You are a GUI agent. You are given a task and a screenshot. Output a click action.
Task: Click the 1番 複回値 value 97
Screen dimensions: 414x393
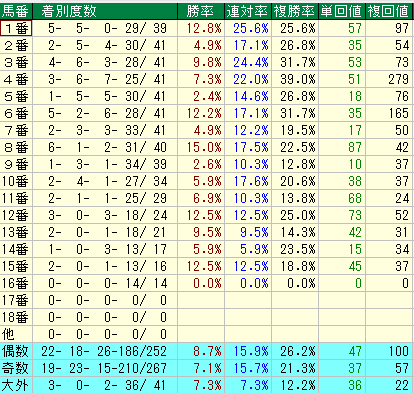point(402,28)
